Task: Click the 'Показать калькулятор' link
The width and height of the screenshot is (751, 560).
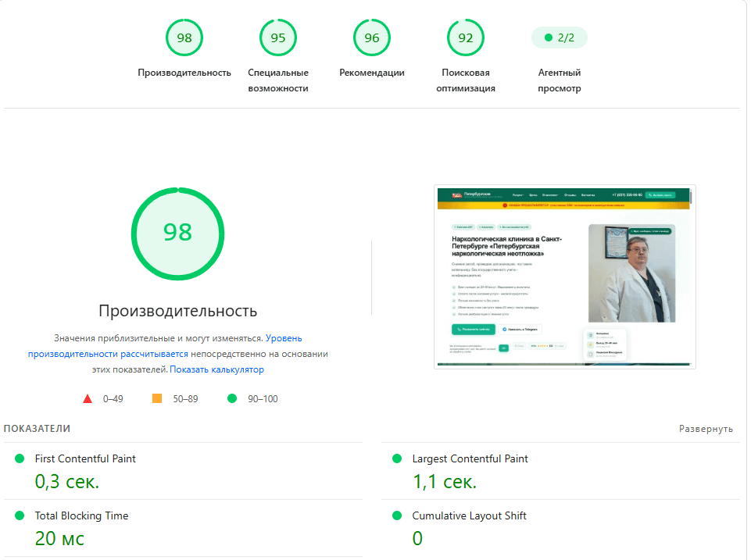Action: (217, 369)
